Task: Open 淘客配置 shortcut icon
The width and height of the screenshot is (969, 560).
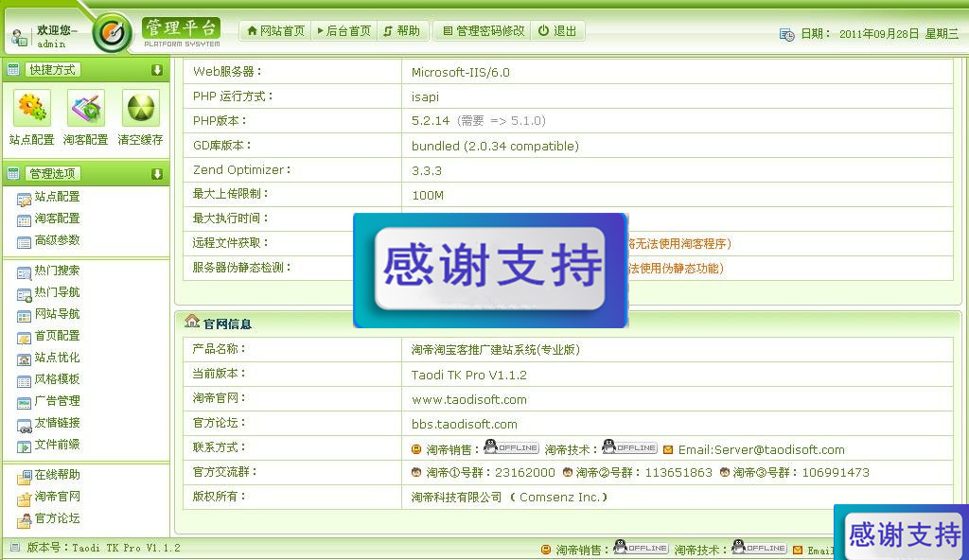Action: [x=86, y=108]
